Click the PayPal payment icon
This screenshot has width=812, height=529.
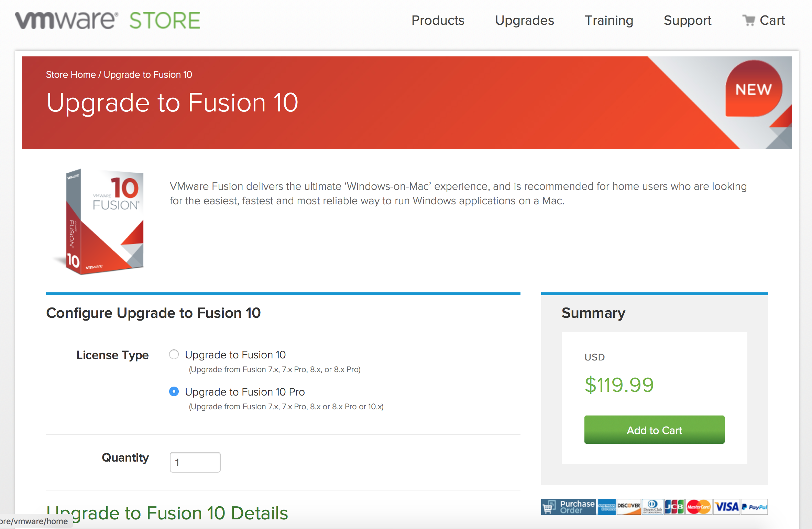pyautogui.click(x=755, y=507)
